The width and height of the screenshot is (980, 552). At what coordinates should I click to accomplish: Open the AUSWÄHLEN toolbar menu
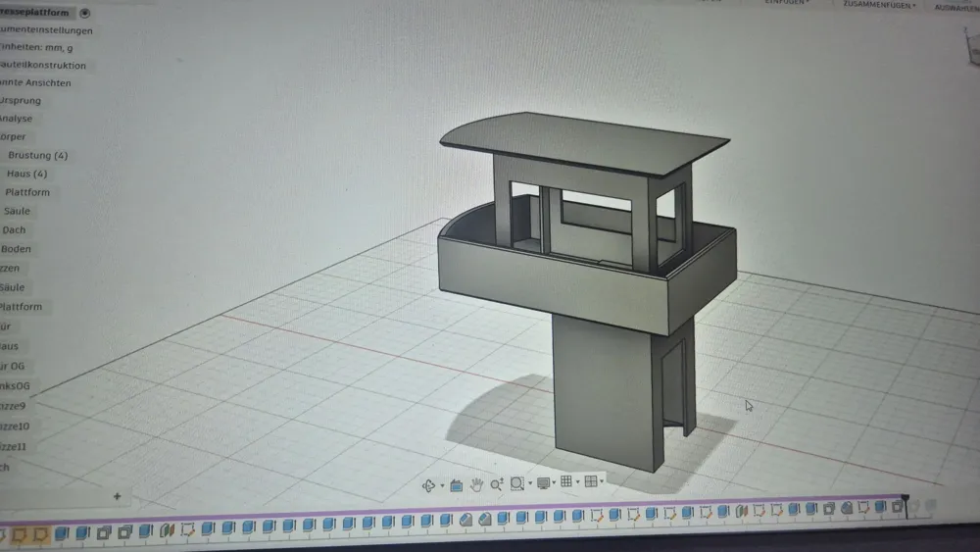tap(956, 7)
